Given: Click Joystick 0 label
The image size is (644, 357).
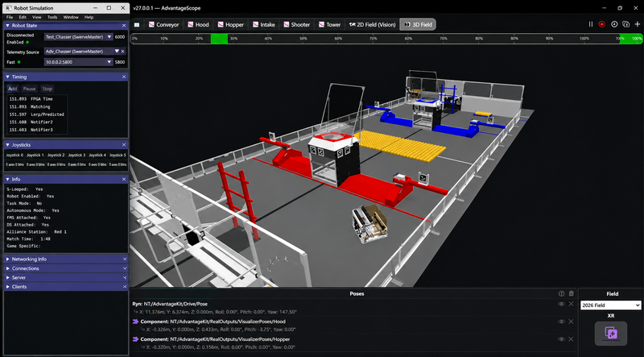Looking at the screenshot, I should (x=14, y=155).
